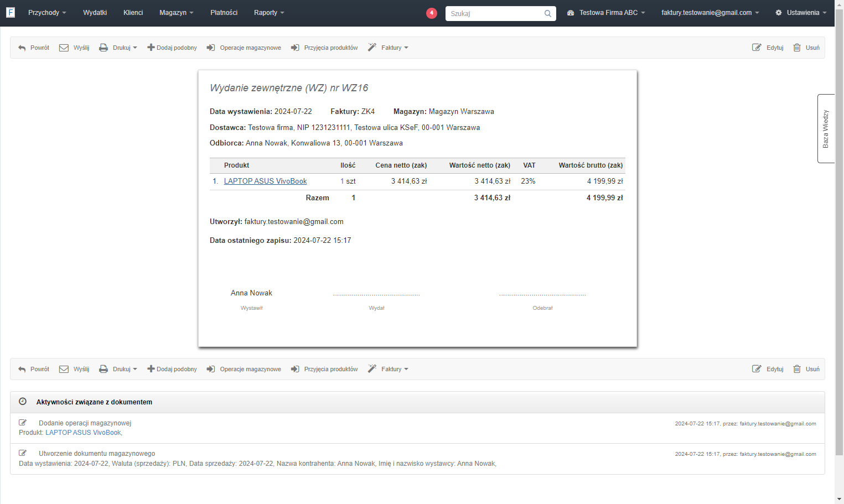Click the printer icon in top toolbar
This screenshot has width=844, height=504.
pos(103,48)
